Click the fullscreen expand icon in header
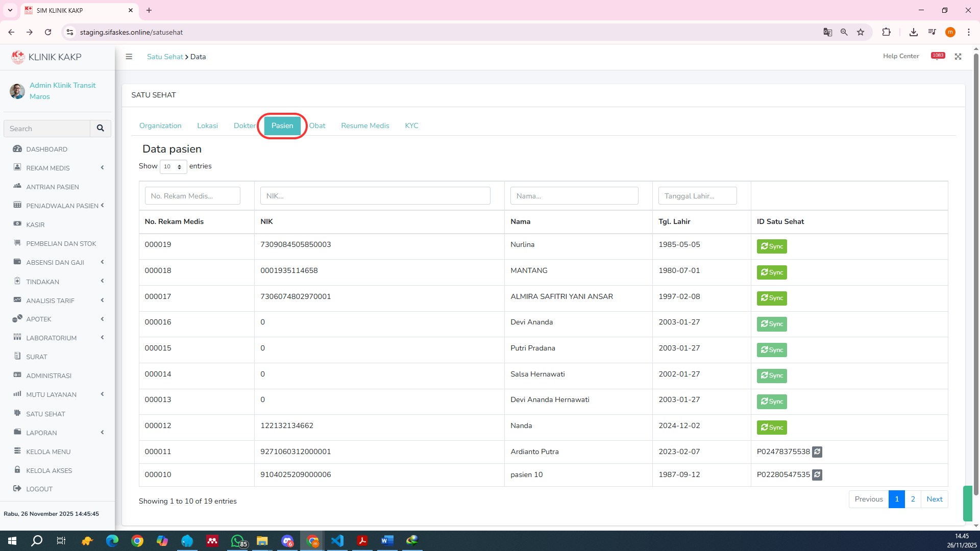The width and height of the screenshot is (980, 551). tap(958, 57)
